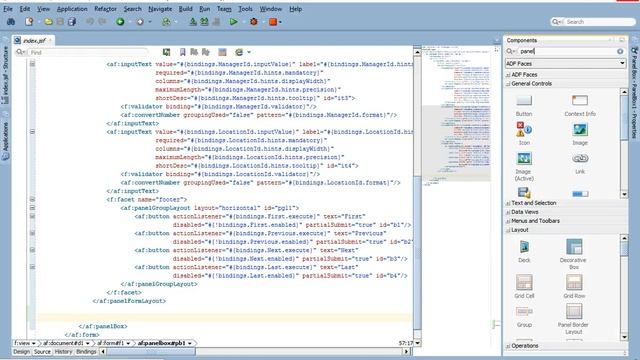Click the main toolbar Search field
The image size is (640, 360).
click(593, 22)
